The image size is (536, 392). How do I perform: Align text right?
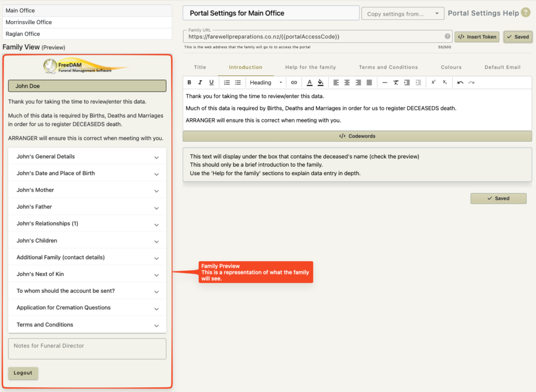pos(358,82)
